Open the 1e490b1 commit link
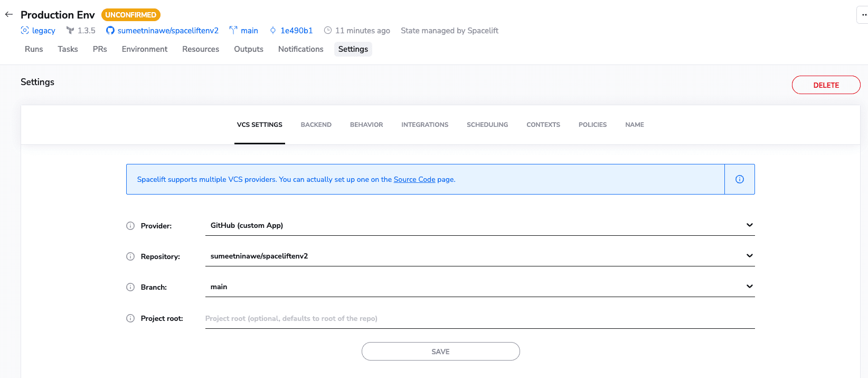Screen dimensions: 868x378 click(x=297, y=31)
